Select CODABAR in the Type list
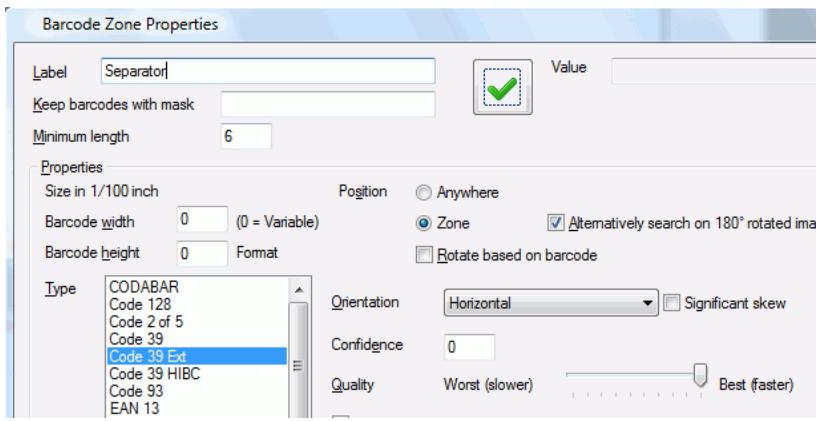 197,287
